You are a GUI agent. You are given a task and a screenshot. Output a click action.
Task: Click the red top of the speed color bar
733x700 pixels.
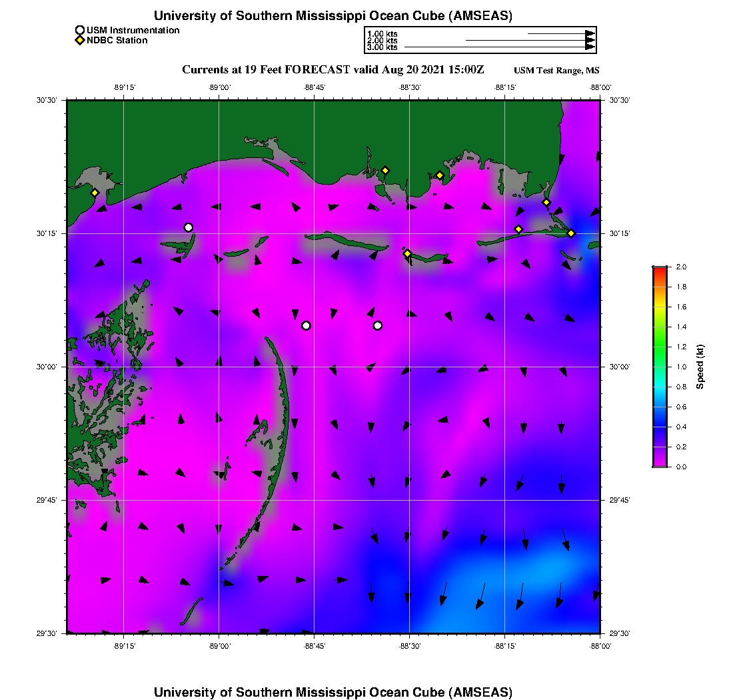(x=660, y=269)
